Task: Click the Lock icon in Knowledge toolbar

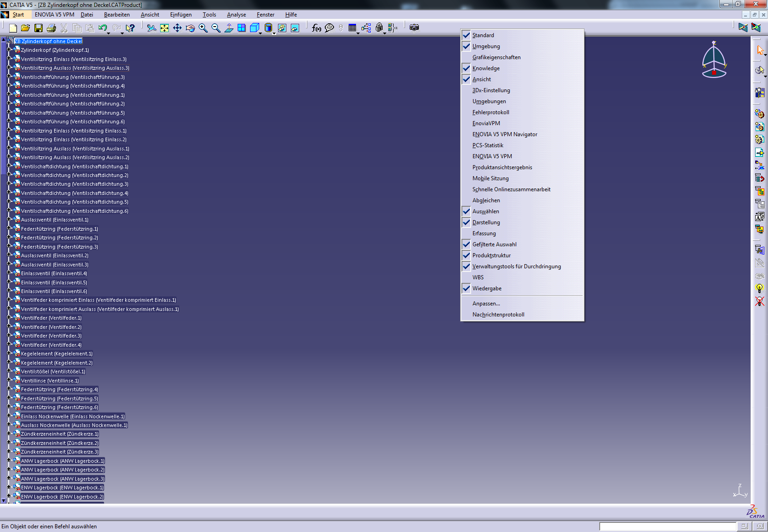Action: 379,28
